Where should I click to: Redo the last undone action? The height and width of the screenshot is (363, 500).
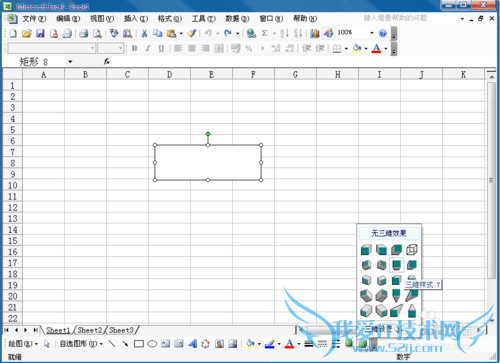228,33
